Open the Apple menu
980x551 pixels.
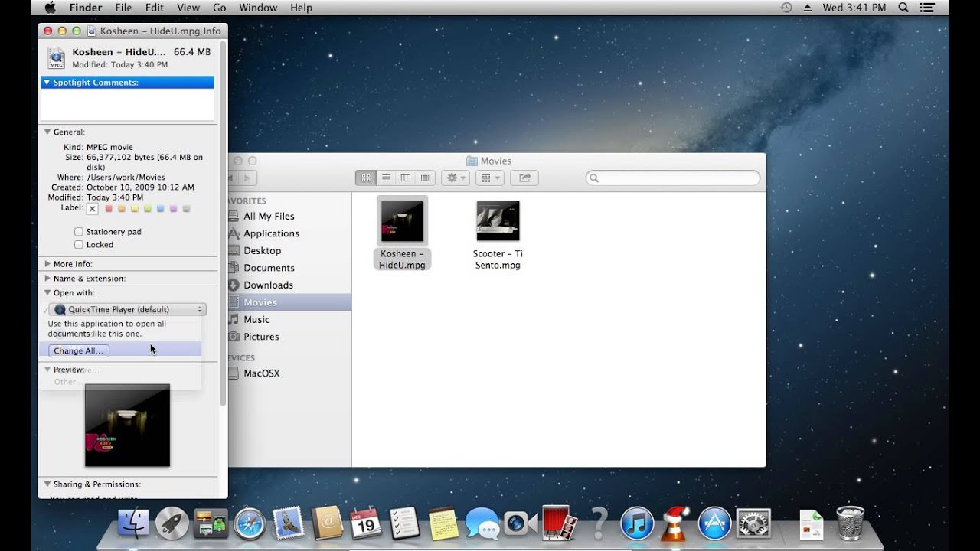pos(51,8)
